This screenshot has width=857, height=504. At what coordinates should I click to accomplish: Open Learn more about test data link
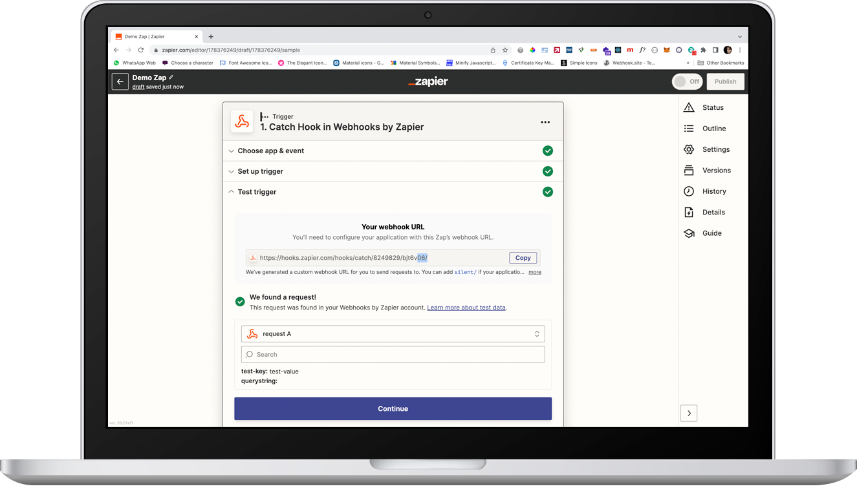point(466,308)
